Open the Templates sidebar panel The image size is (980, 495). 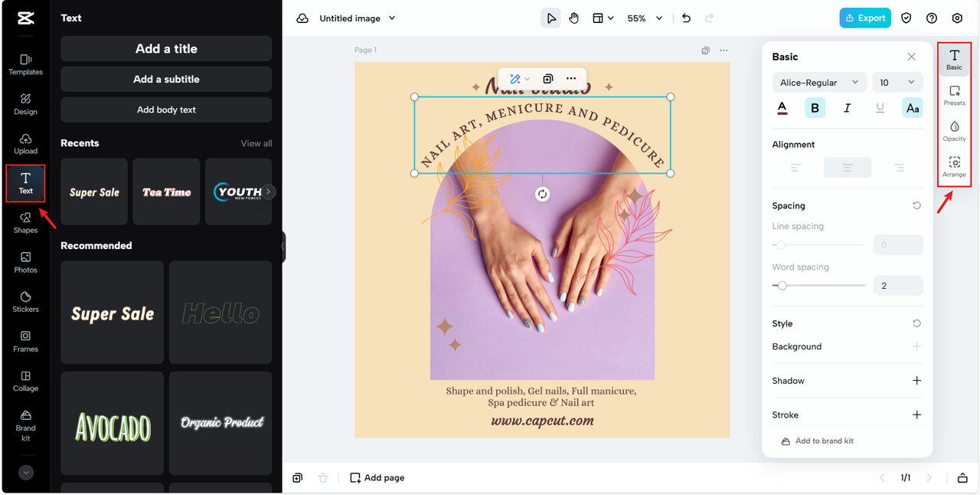(25, 64)
